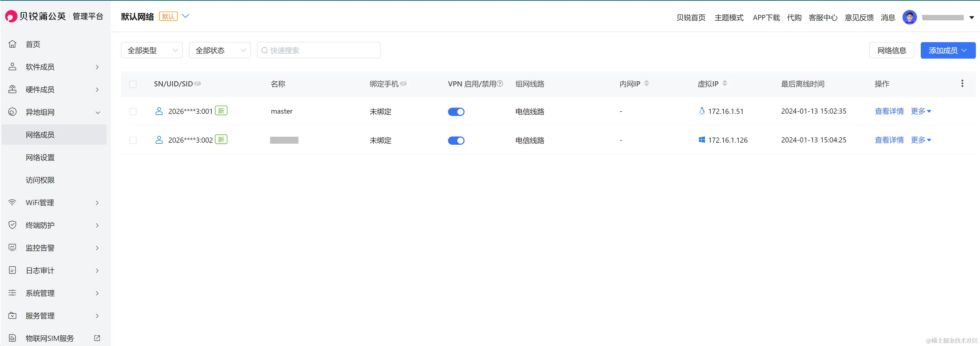Click the member icon for 2026****3:001
The height and width of the screenshot is (346, 980).
click(159, 111)
